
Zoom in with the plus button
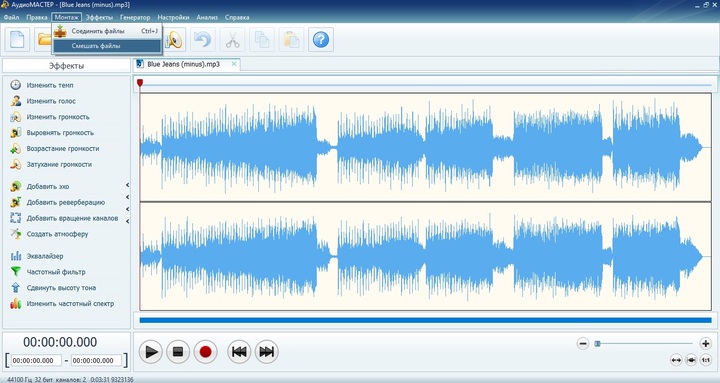click(x=705, y=343)
